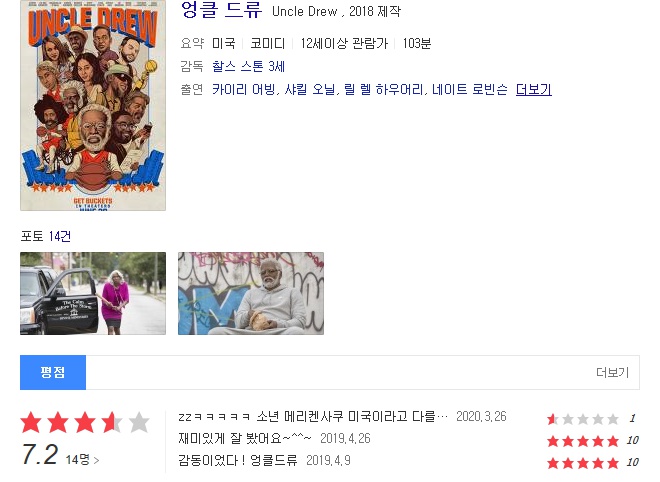
Task: Click the stars beside 2019.4.26 review
Action: 583,441
